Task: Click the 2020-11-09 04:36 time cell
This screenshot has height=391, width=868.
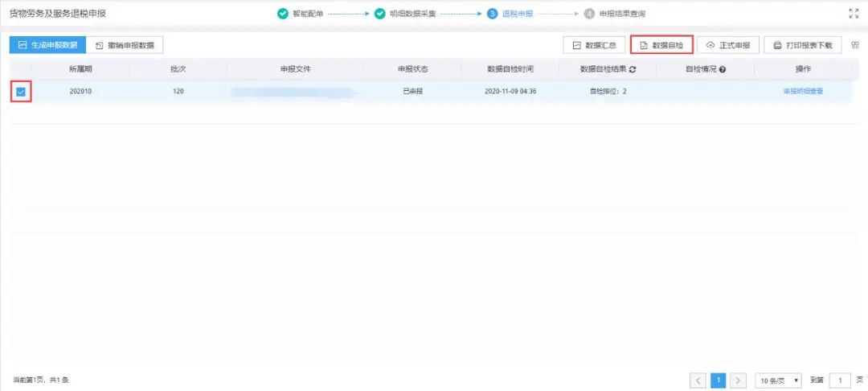Action: (x=510, y=92)
